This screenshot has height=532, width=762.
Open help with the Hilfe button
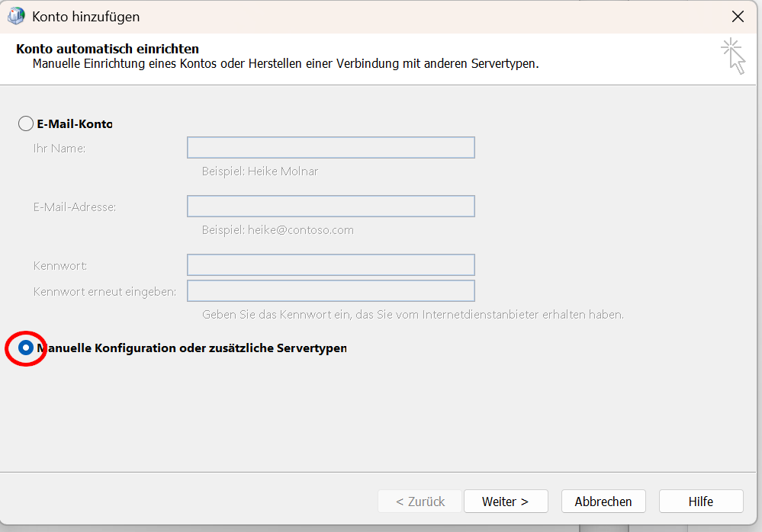tap(700, 501)
